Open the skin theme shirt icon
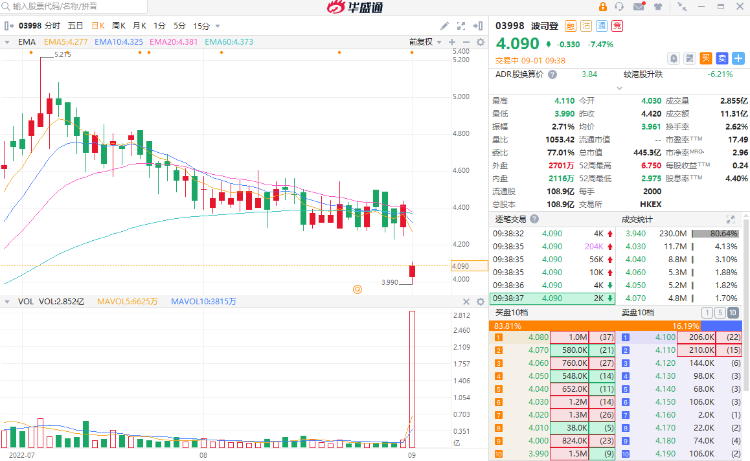Screen dimensions: 750x461 [659, 7]
